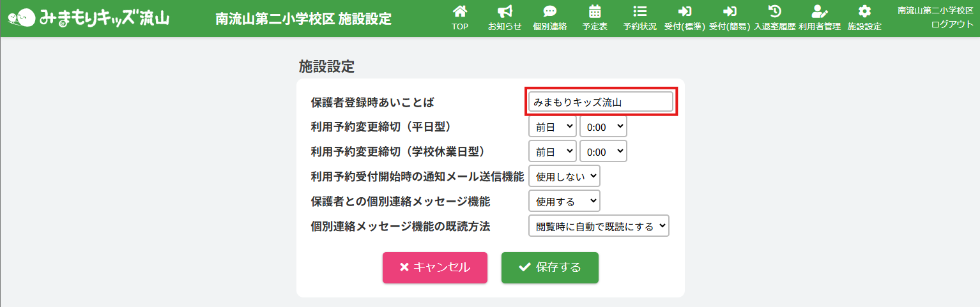980x307 pixels.
Task: Open 平日型 deadline time dropdown
Action: point(603,126)
